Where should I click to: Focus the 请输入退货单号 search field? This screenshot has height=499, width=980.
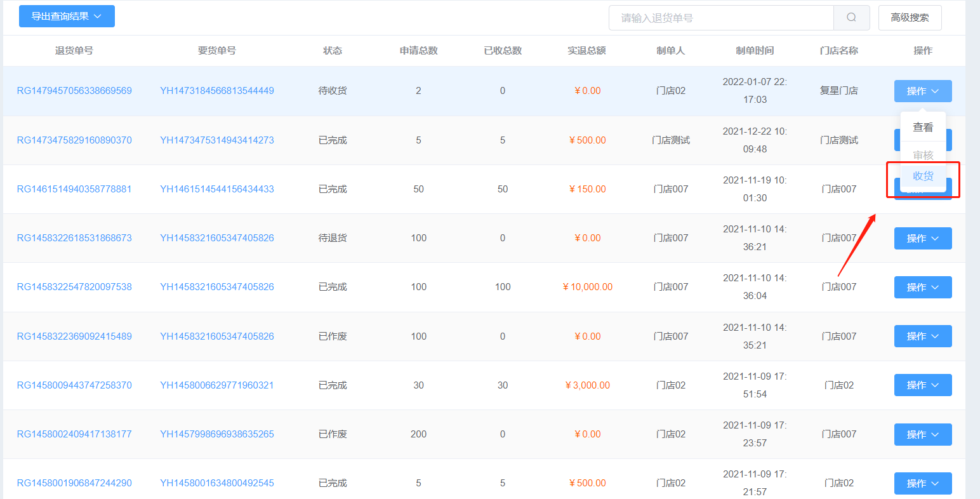720,18
